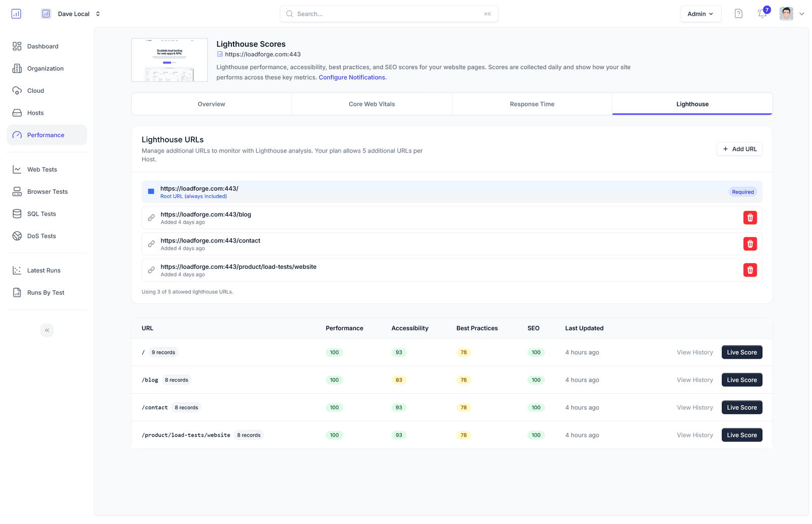The height and width of the screenshot is (524, 812).
Task: Switch to the Core Web Vitals tab
Action: [371, 104]
